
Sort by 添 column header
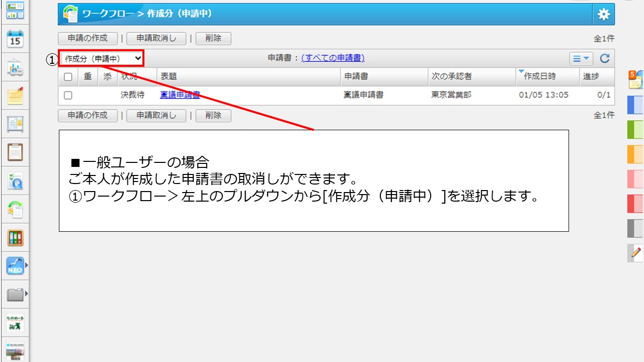(107, 76)
